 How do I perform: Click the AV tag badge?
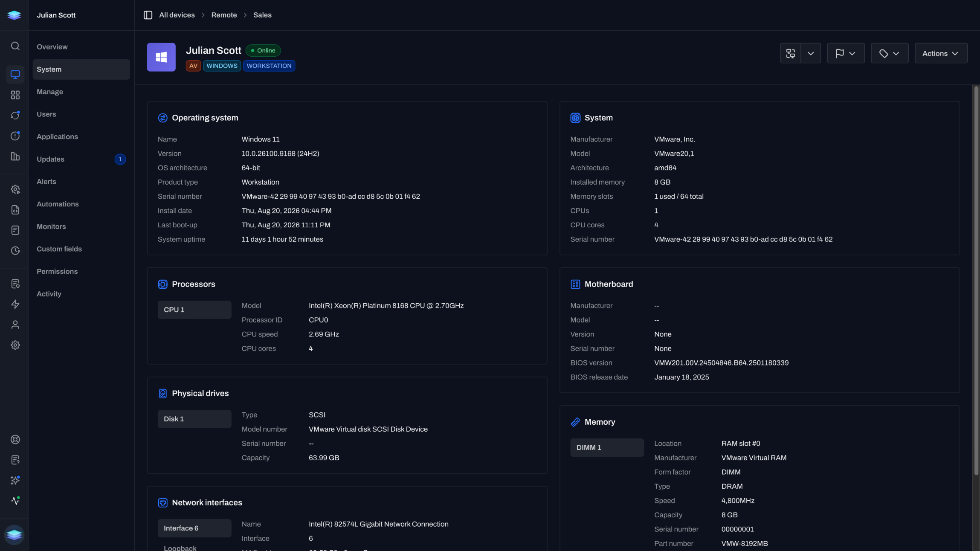click(193, 66)
